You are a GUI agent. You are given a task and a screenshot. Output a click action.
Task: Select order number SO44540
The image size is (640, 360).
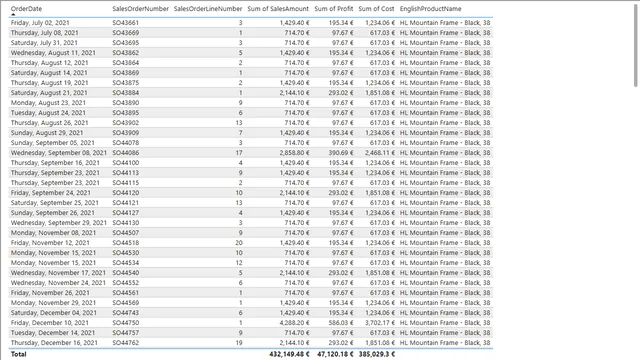(x=126, y=273)
